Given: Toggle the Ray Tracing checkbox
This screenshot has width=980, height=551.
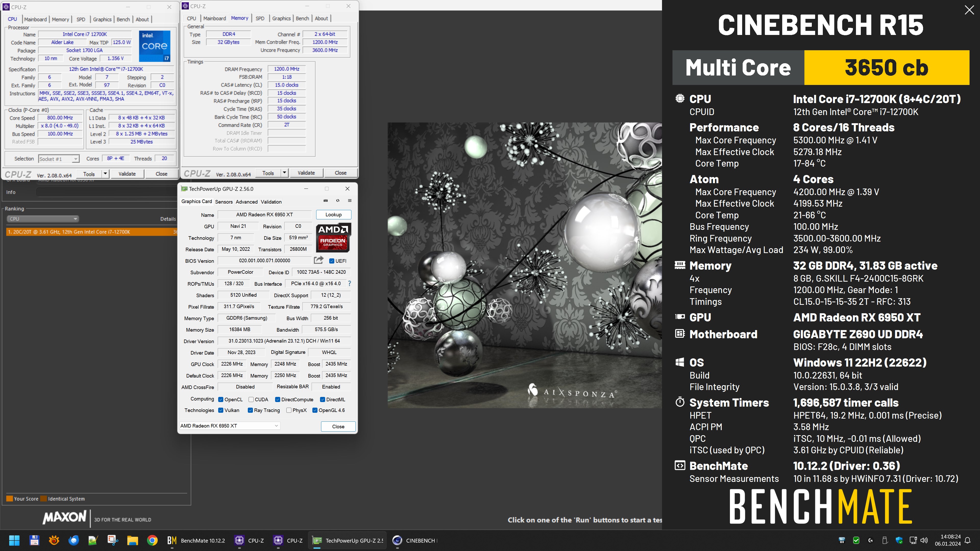Looking at the screenshot, I should coord(250,410).
